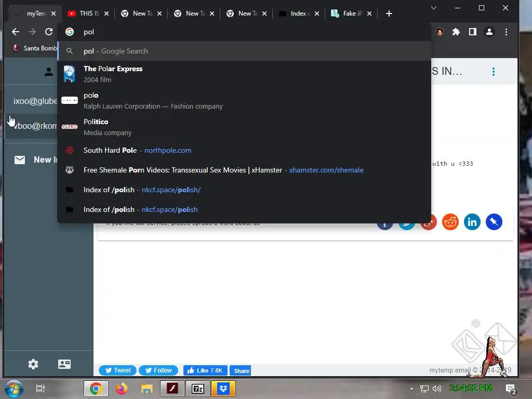
Task: Click the extension avatar icon in toolbar
Action: [440, 32]
